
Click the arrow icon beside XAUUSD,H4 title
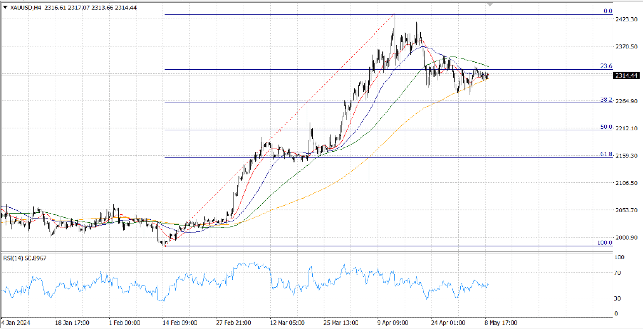point(5,7)
